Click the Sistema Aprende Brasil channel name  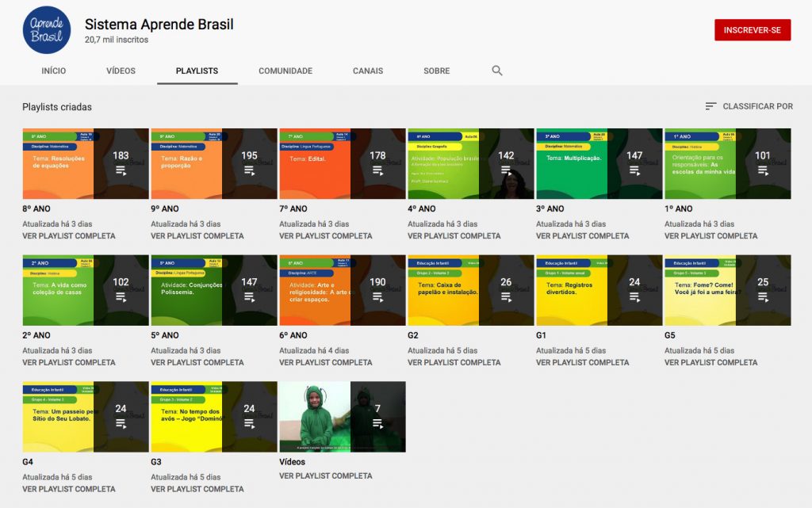[159, 25]
